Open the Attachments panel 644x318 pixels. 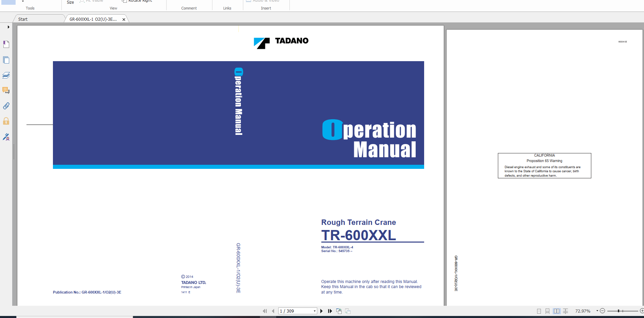(6, 106)
